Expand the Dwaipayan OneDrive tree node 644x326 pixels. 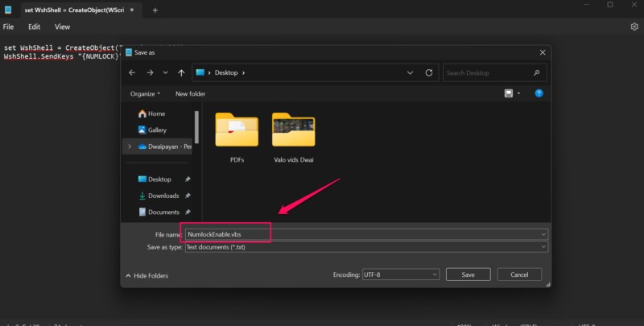click(x=129, y=146)
